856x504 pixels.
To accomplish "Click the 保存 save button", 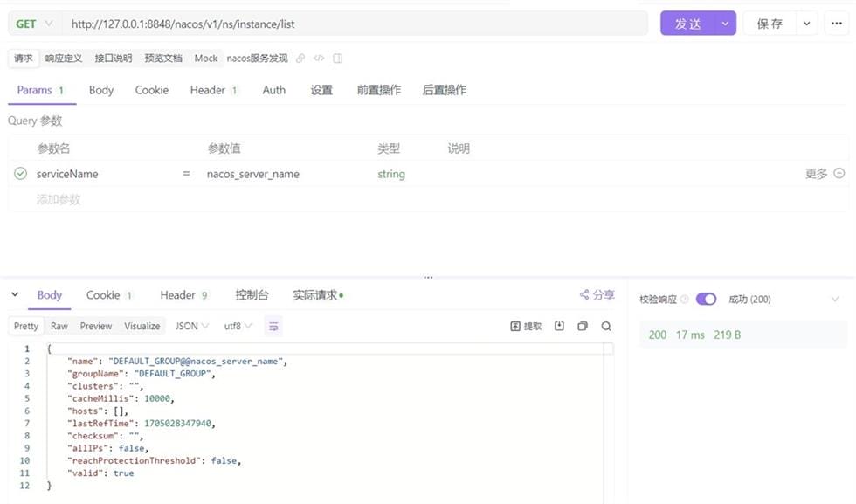I will [770, 24].
